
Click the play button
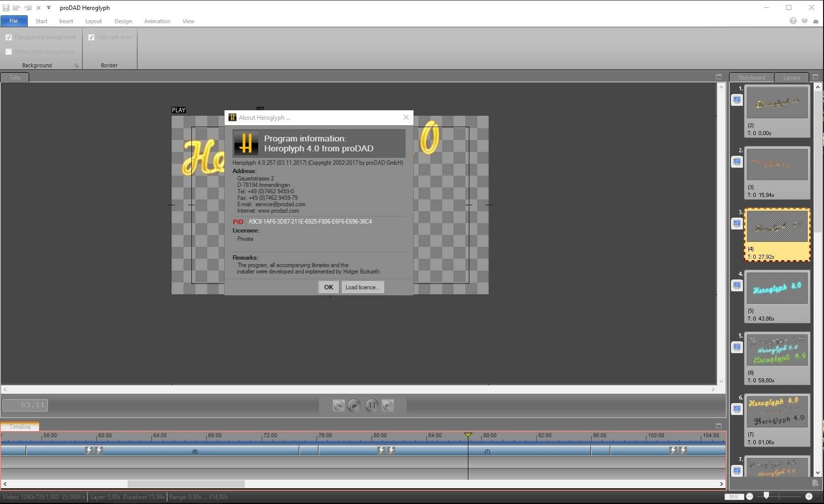pyautogui.click(x=354, y=406)
